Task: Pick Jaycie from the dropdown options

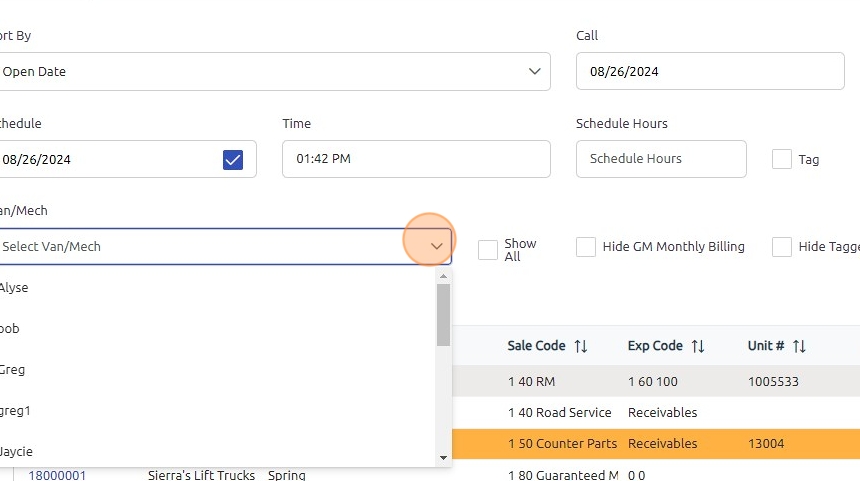Action: [16, 452]
